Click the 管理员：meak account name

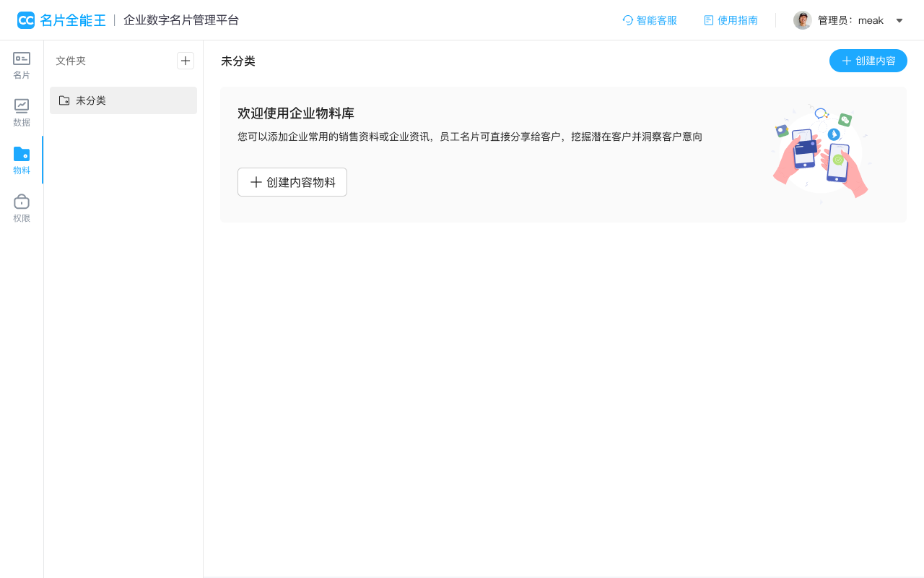[850, 20]
